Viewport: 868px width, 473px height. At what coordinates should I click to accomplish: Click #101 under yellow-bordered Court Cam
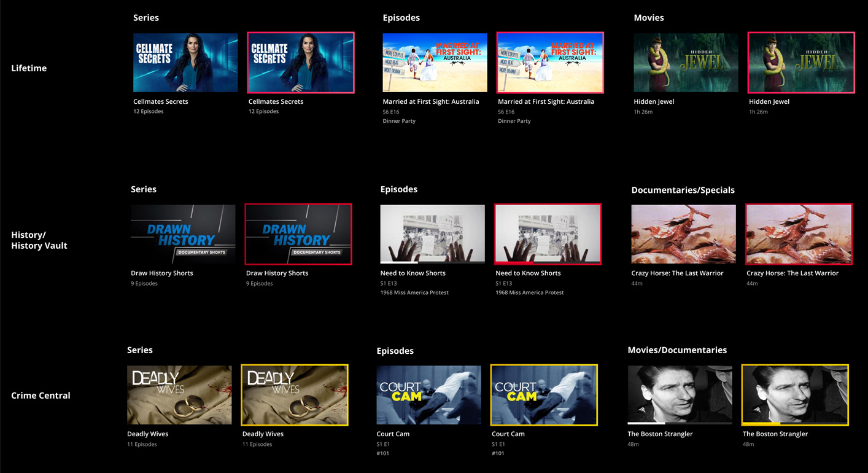tap(498, 453)
